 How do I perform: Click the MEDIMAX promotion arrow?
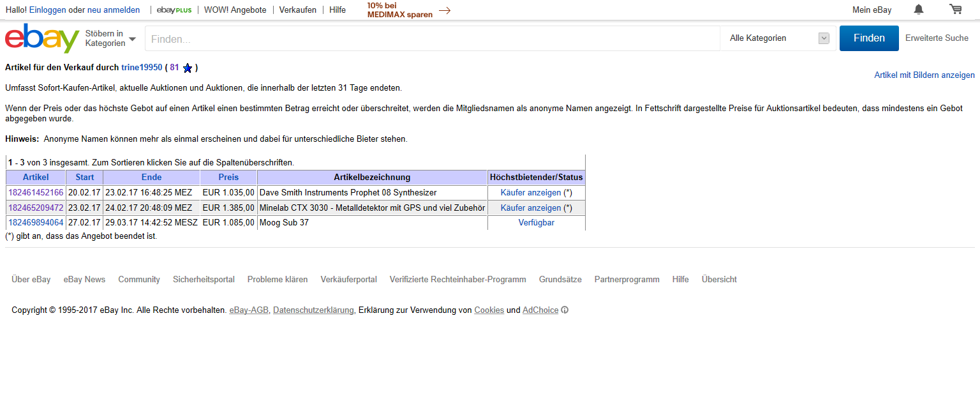click(x=445, y=10)
